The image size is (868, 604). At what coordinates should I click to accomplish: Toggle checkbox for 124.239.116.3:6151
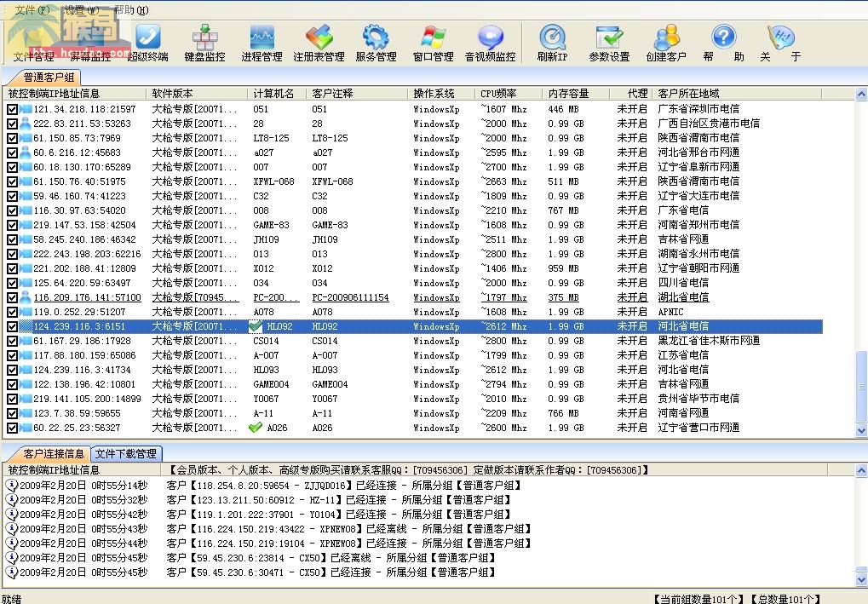click(x=12, y=326)
